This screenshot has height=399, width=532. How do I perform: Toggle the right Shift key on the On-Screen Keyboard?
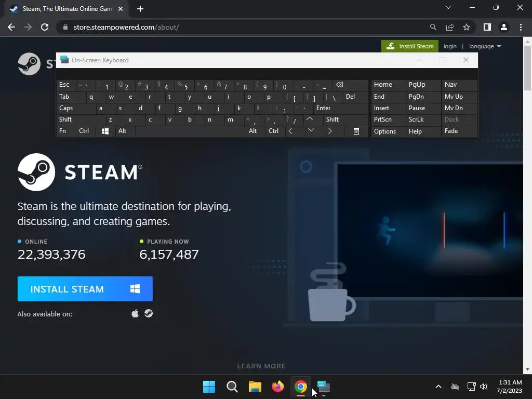(x=345, y=119)
